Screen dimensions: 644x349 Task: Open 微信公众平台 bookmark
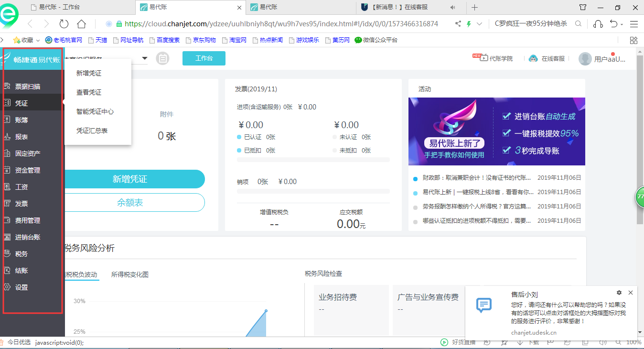[x=376, y=40]
